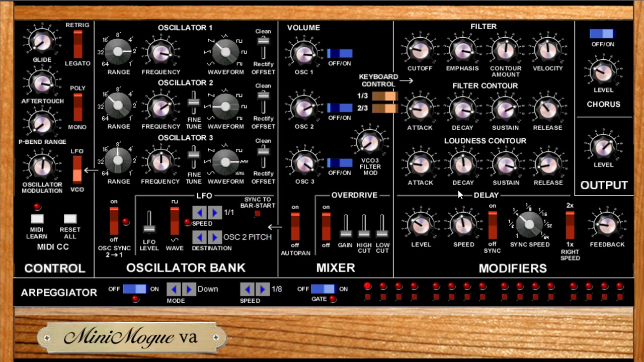Image resolution: width=644 pixels, height=362 pixels.
Task: Toggle OSC 1 mixer OFF/ON switch
Action: 340,53
